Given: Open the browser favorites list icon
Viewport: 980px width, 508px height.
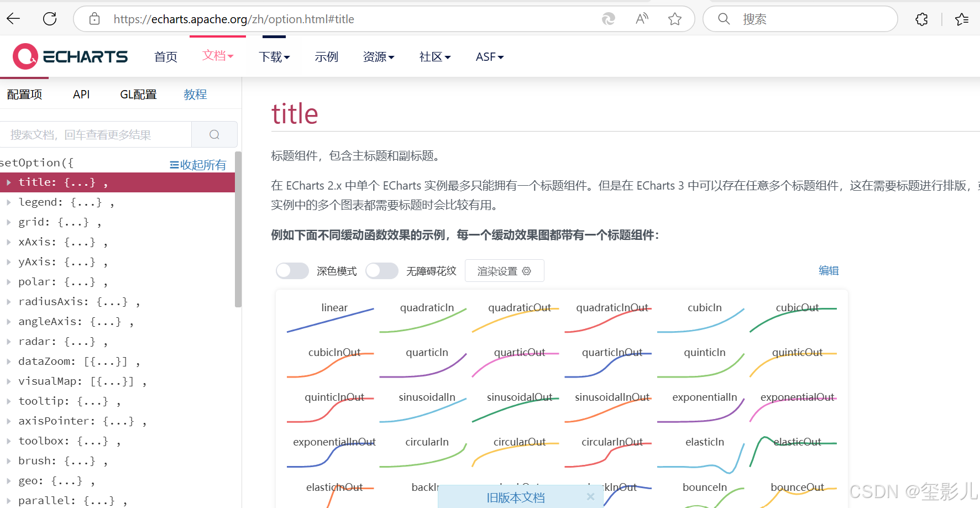Looking at the screenshot, I should [962, 18].
